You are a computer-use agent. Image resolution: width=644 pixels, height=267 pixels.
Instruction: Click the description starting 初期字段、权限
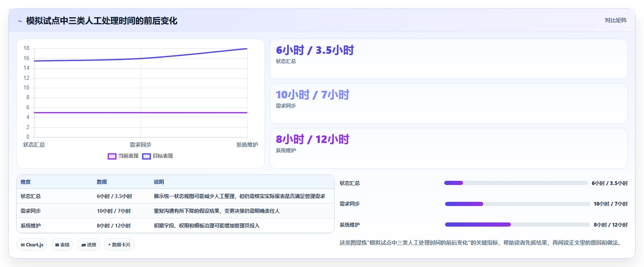click(207, 226)
